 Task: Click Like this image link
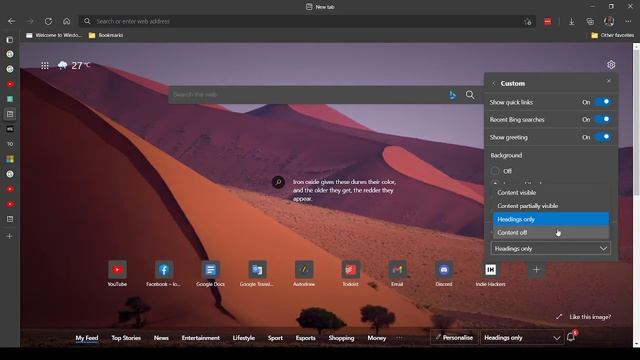590,317
